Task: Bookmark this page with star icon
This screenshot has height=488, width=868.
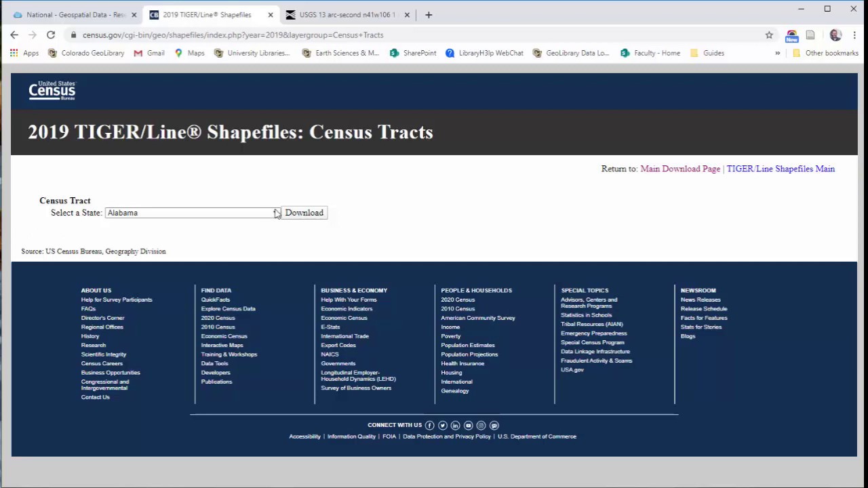Action: tap(769, 35)
